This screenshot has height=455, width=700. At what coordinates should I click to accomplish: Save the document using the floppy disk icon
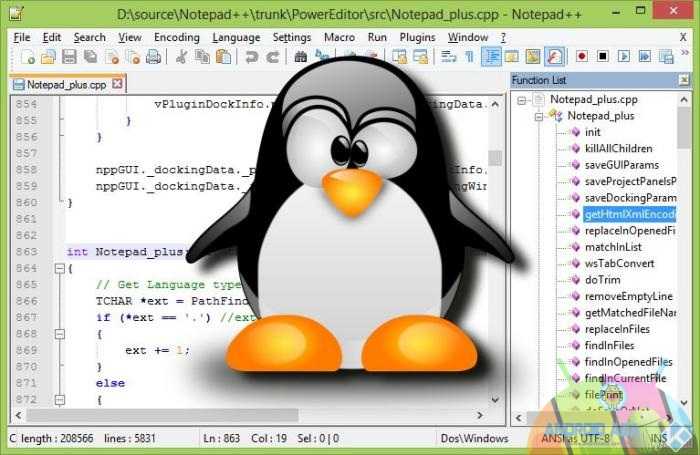pyautogui.click(x=69, y=57)
